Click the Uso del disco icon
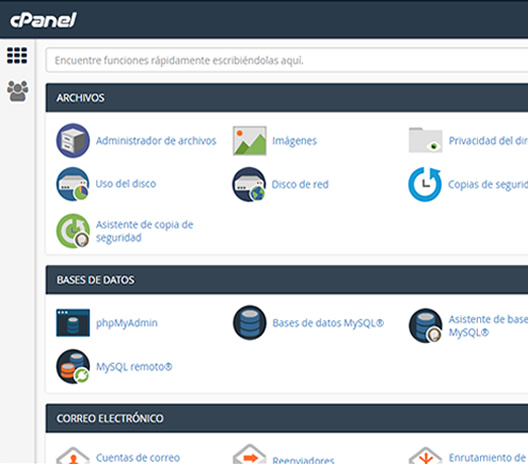Image resolution: width=528 pixels, height=464 pixels. pyautogui.click(x=73, y=184)
